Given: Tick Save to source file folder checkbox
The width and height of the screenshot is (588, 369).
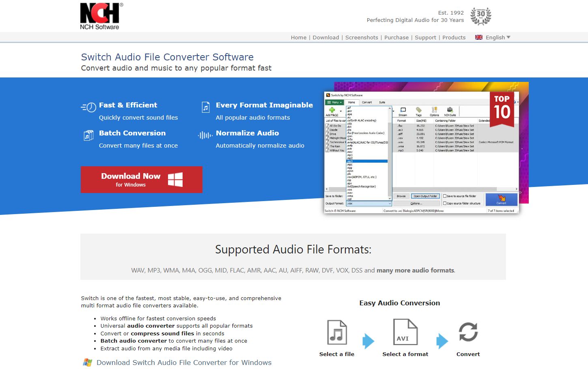Looking at the screenshot, I should point(445,196).
